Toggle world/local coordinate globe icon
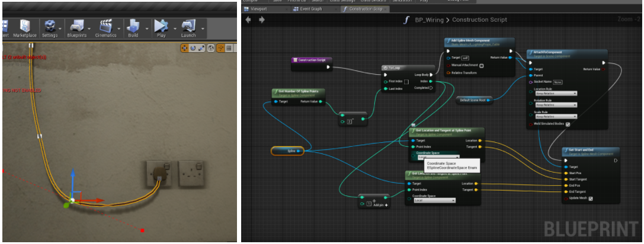 [x=211, y=49]
